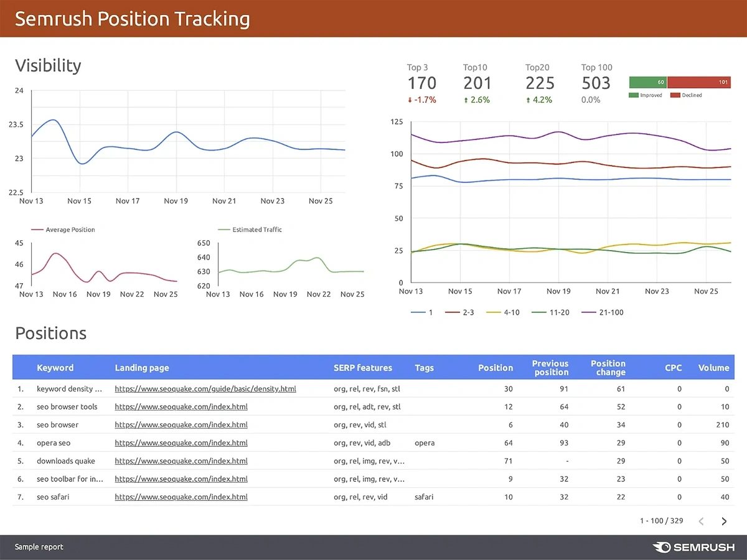Click the Top10 green up-arrow 2.6% indicator

pos(477,100)
